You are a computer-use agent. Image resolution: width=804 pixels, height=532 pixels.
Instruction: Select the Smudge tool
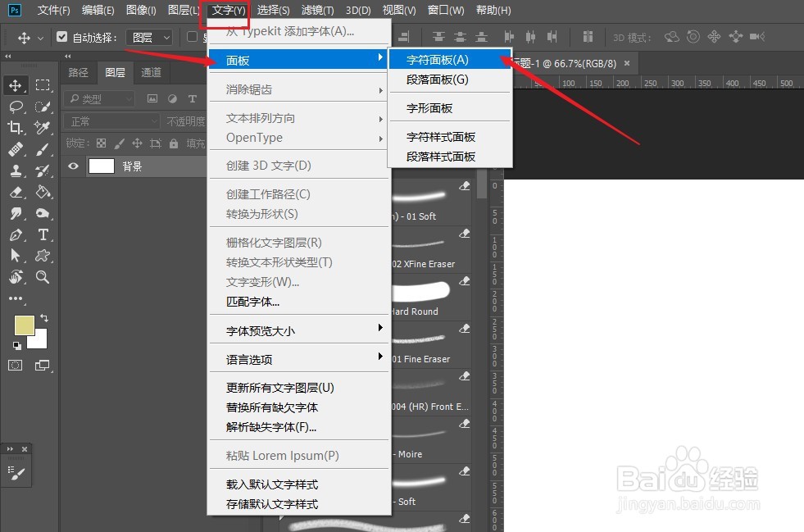click(x=16, y=213)
